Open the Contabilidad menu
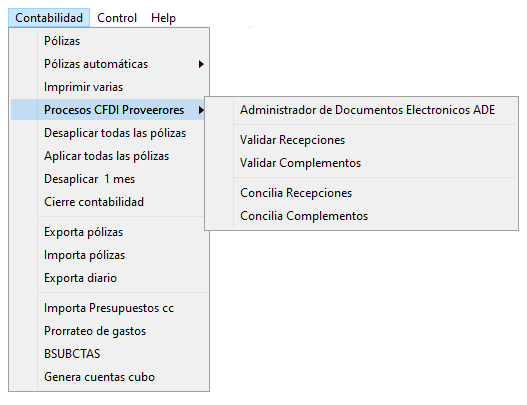Viewport: 527px width, 405px height. point(49,18)
